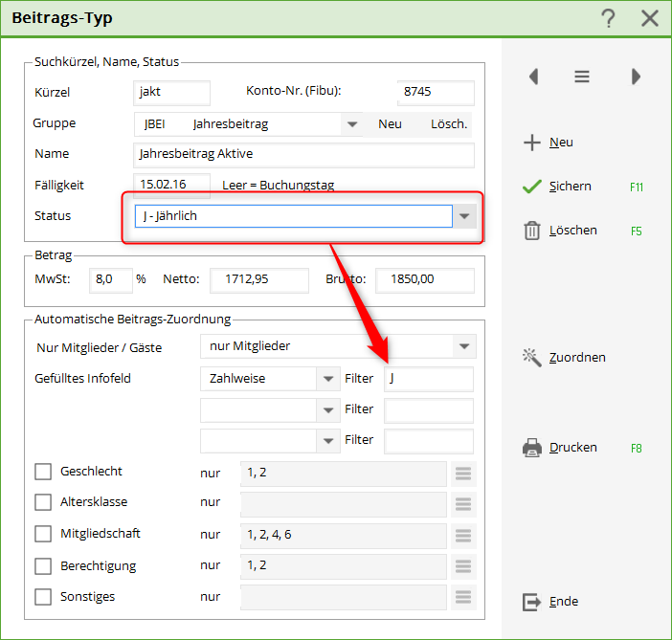Image resolution: width=672 pixels, height=640 pixels.
Task: Enable the Geschlecht checkbox
Action: point(43,472)
